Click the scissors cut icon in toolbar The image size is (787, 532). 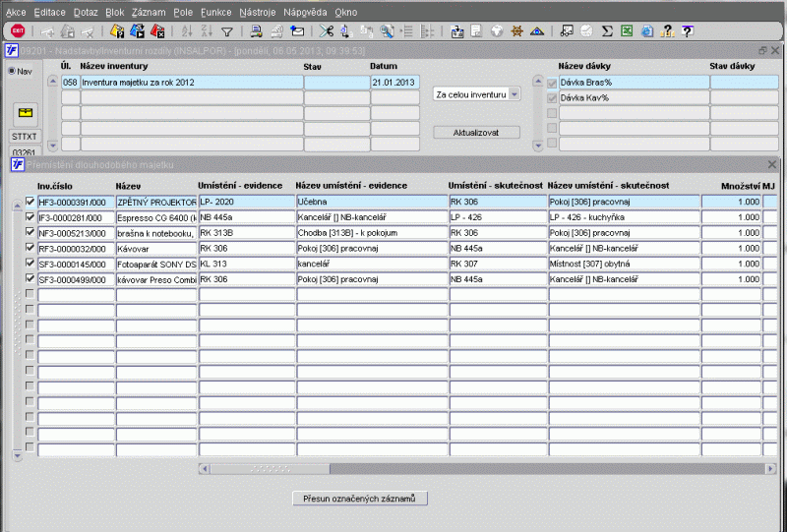(326, 31)
